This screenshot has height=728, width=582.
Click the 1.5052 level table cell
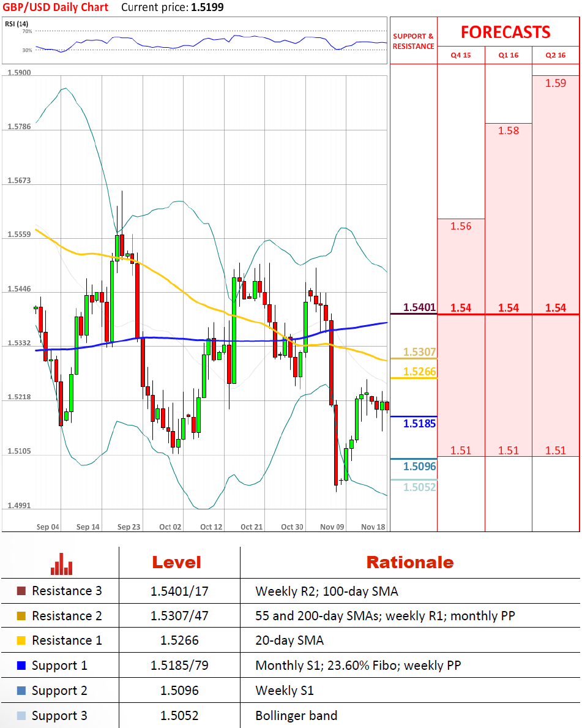point(179,716)
